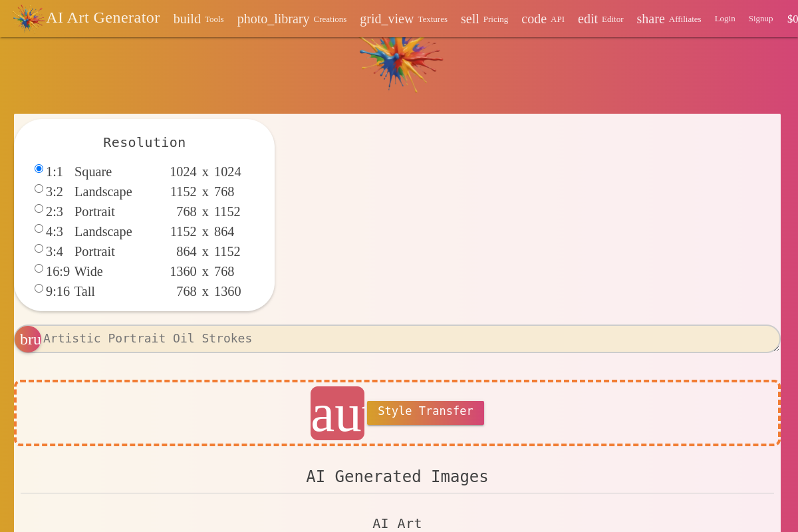Click the code icon for API

coord(534,19)
